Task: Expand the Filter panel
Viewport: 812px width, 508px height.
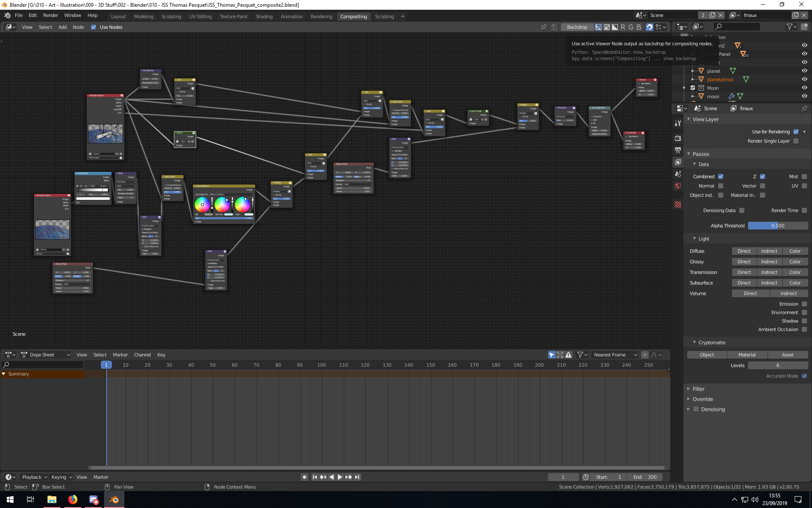Action: [x=698, y=389]
